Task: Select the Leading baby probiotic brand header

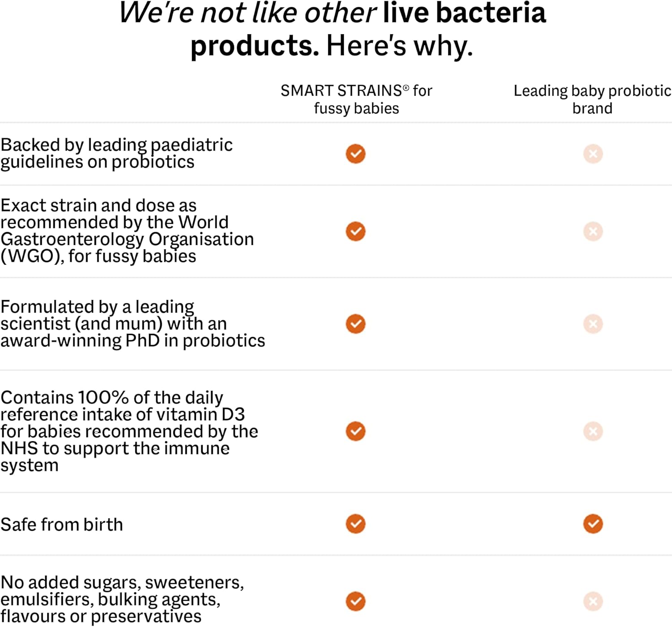Action: 592,99
